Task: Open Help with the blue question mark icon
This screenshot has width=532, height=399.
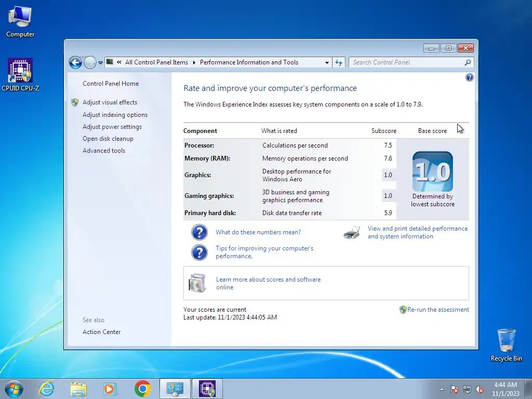Action: pos(469,78)
